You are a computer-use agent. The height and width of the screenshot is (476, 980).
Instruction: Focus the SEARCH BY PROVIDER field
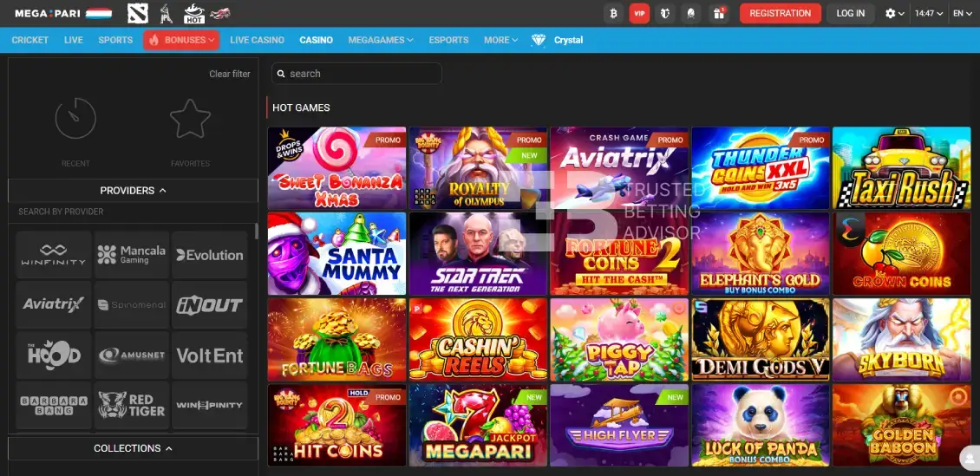134,212
